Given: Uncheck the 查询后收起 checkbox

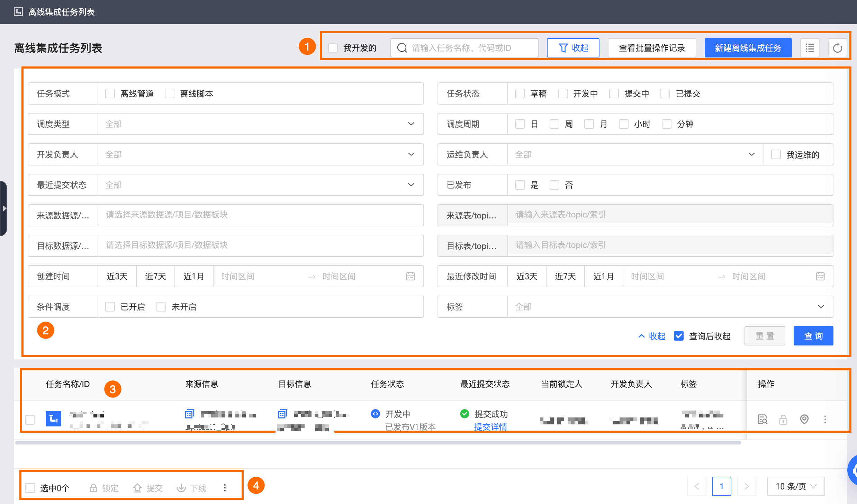Looking at the screenshot, I should [x=678, y=336].
